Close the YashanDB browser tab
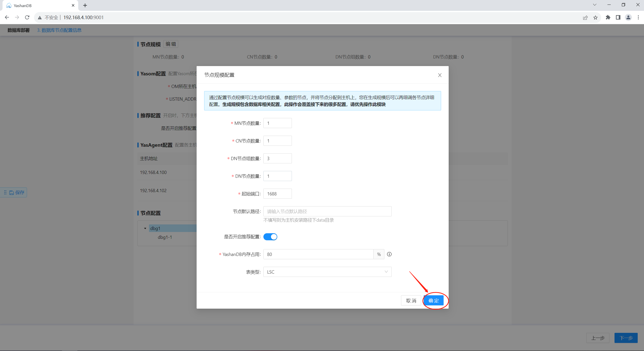Screen dimensions: 644x351 pyautogui.click(x=73, y=5)
